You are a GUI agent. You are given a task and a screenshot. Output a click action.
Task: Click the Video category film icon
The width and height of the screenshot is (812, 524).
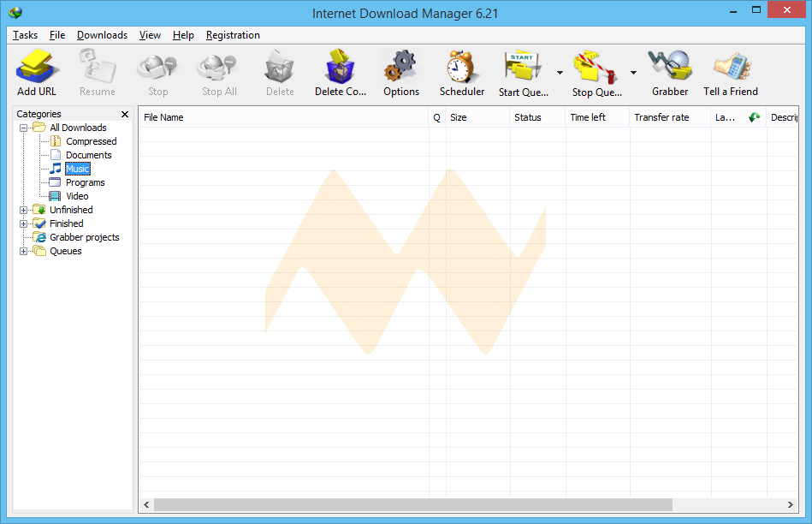coord(55,196)
